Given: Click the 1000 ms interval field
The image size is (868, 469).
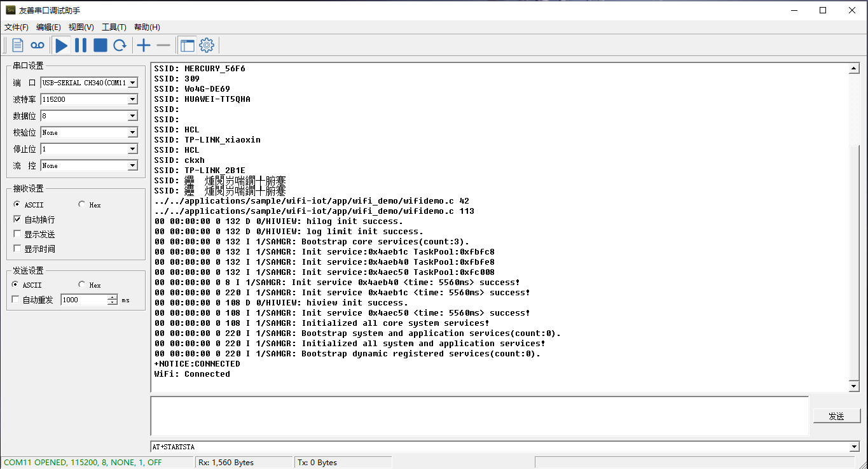Looking at the screenshot, I should pyautogui.click(x=84, y=300).
